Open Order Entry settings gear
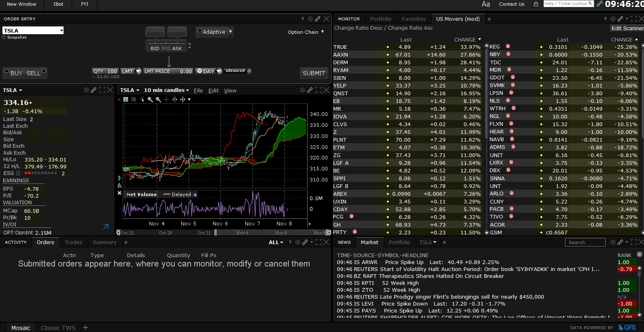 pos(310,19)
